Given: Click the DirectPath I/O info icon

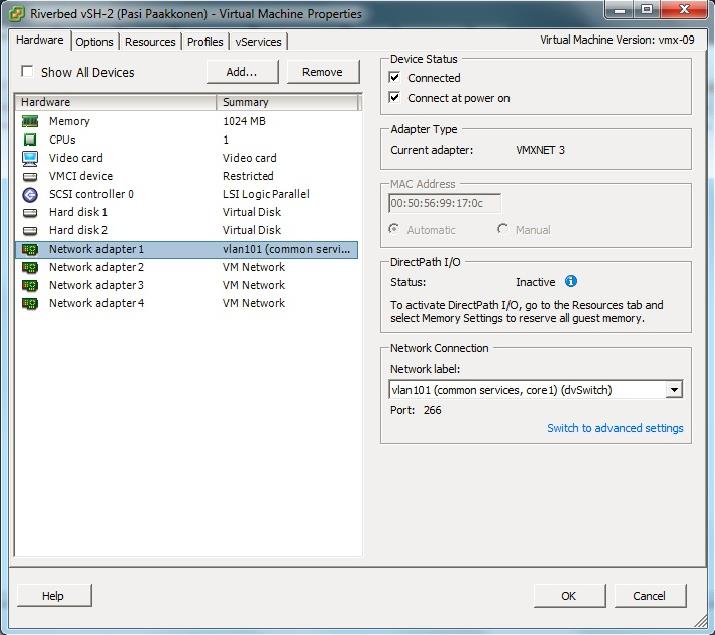Looking at the screenshot, I should click(x=570, y=281).
